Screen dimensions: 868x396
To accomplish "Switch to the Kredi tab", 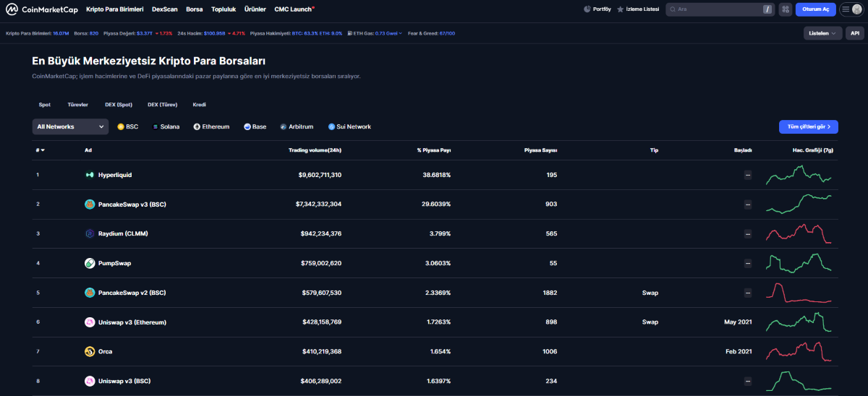I will pos(199,104).
